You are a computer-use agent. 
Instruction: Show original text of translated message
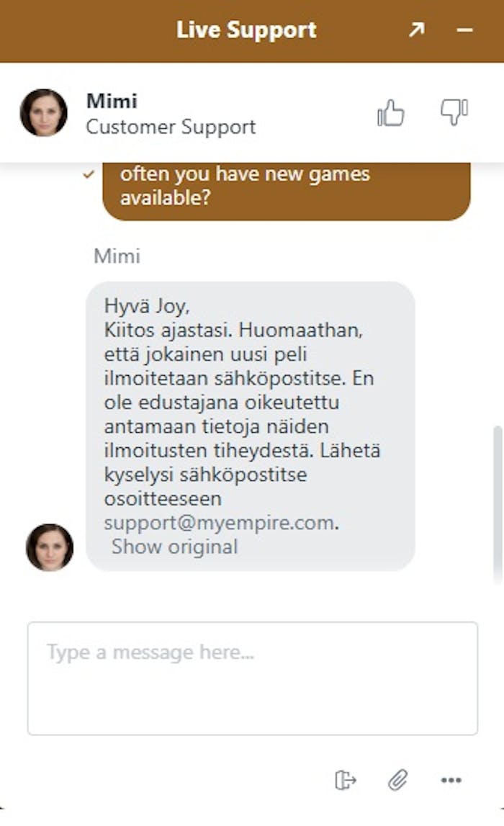point(175,547)
